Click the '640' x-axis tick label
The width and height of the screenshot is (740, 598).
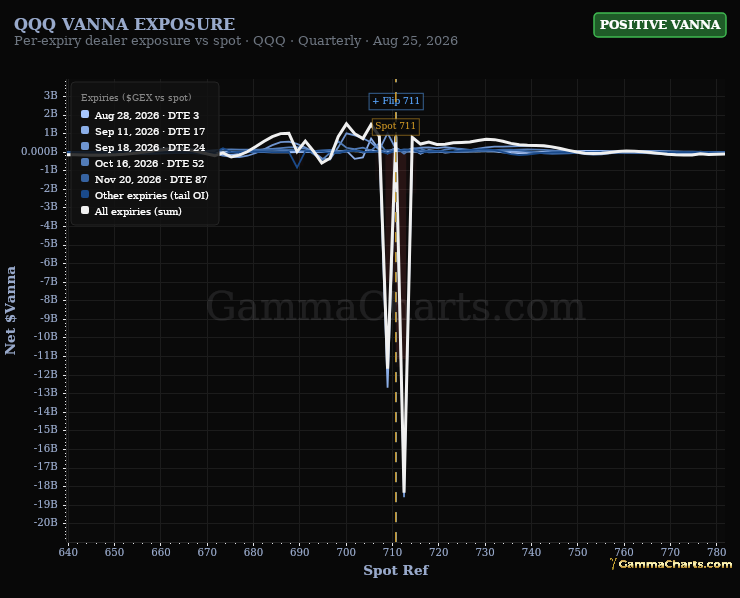pos(68,552)
